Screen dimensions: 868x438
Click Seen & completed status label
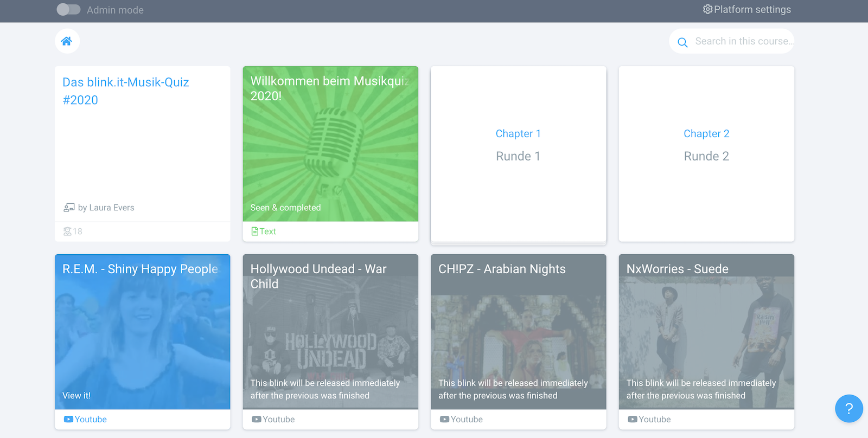click(x=285, y=208)
